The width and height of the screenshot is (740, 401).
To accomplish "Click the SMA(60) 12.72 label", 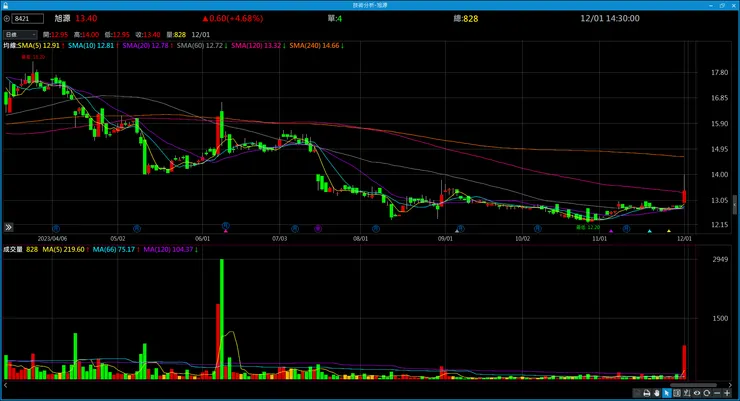I will (x=202, y=46).
